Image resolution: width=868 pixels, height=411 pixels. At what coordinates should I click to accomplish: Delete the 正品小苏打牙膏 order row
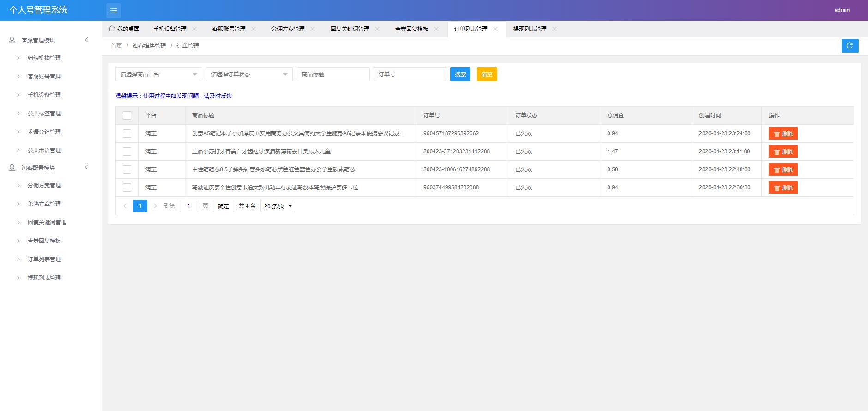[783, 151]
